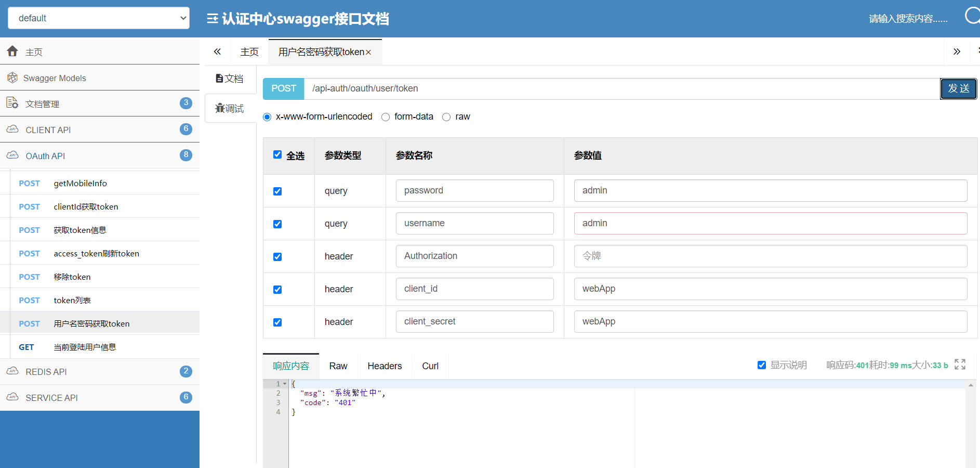The height and width of the screenshot is (468, 980).
Task: Uncheck the password parameter row checkbox
Action: pyautogui.click(x=277, y=191)
